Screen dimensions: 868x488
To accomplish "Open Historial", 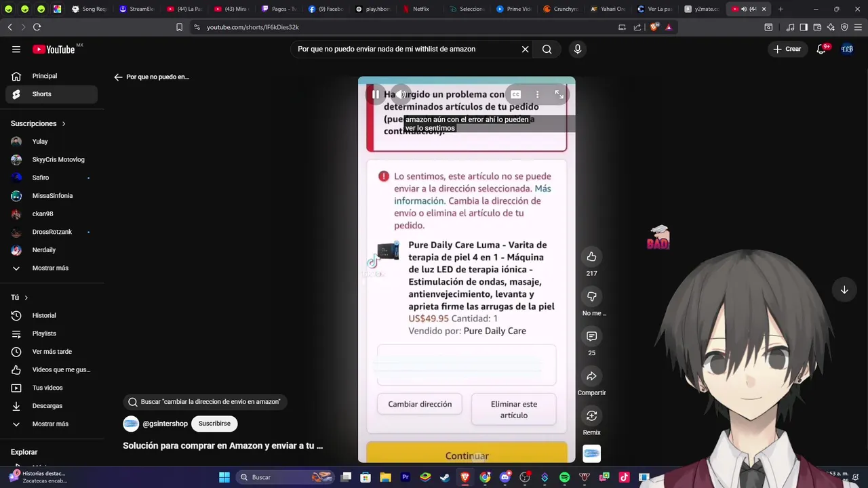I will (52, 315).
